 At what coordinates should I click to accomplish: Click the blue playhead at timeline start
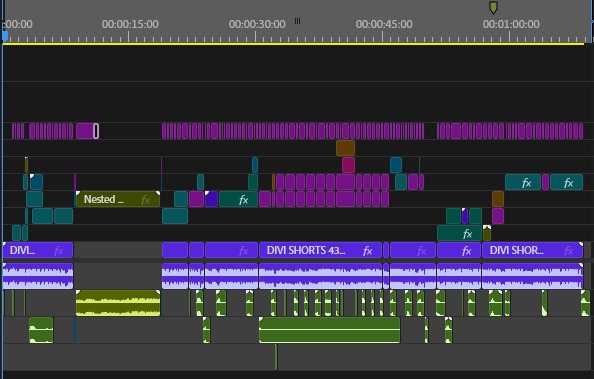click(x=5, y=36)
